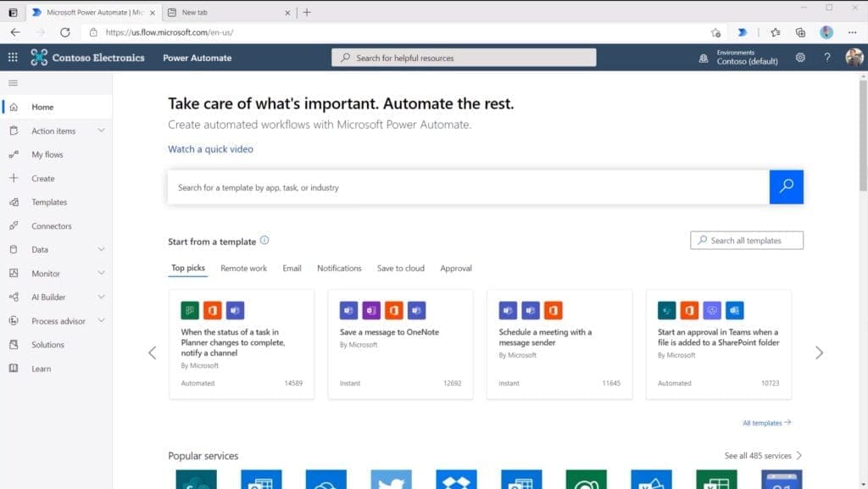Open the app launcher waffle icon
Viewport: 868px width, 489px height.
(x=13, y=57)
